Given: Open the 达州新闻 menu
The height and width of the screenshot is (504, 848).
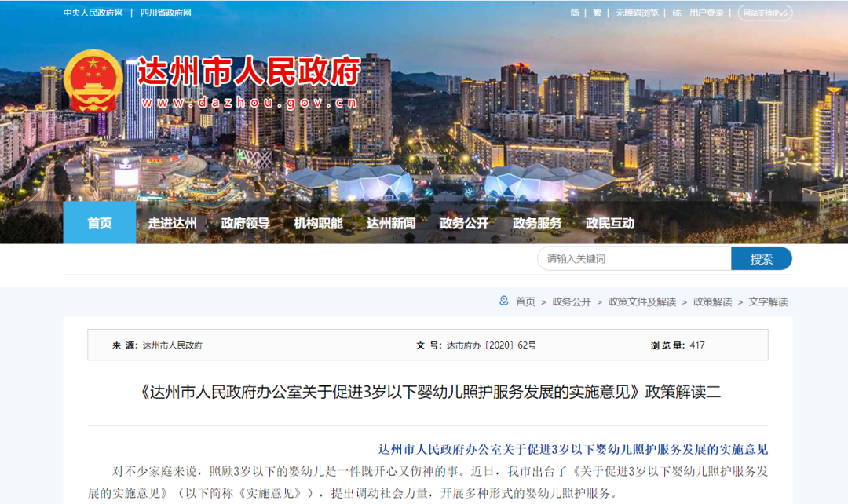Looking at the screenshot, I should [391, 223].
